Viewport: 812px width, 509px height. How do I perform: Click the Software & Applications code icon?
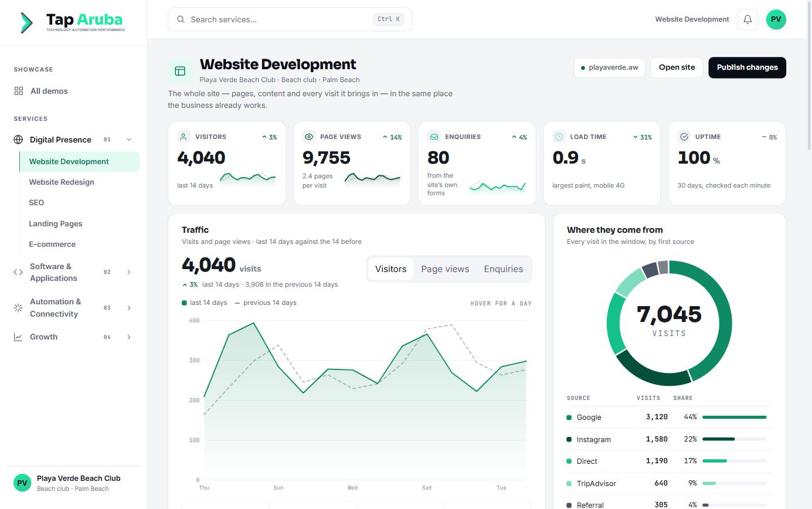18,272
